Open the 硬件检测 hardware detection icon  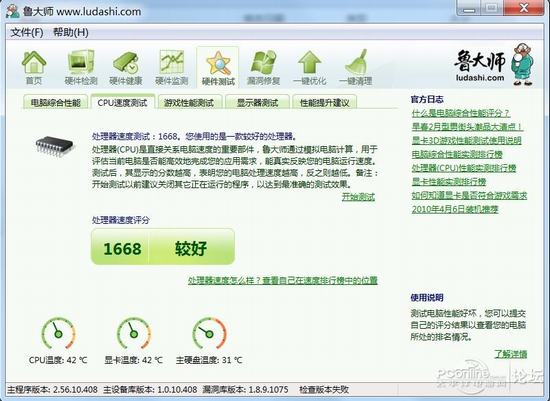81,68
